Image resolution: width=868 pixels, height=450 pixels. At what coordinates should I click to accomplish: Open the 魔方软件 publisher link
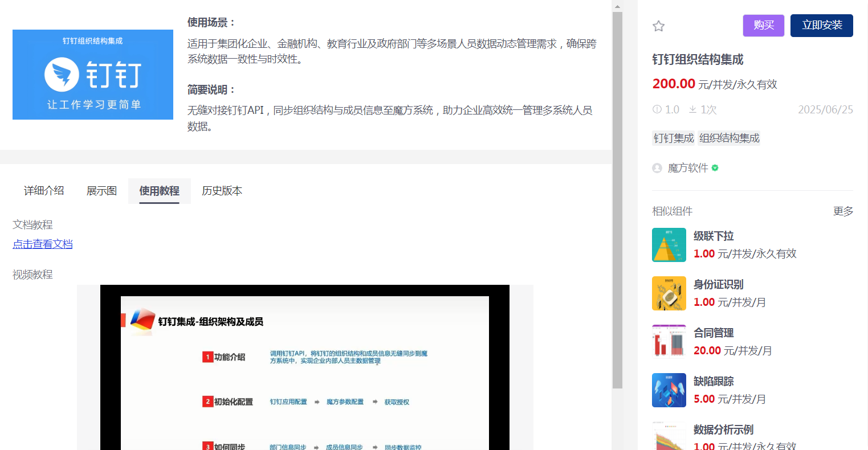(688, 168)
